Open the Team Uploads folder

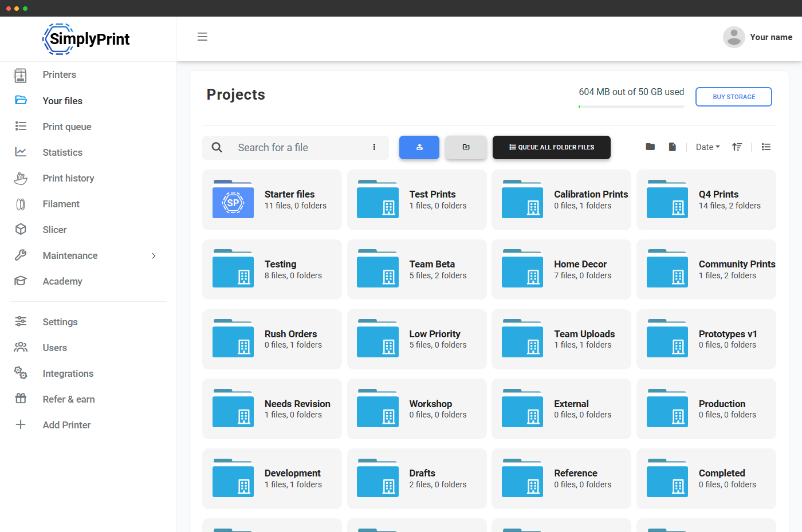(x=561, y=339)
